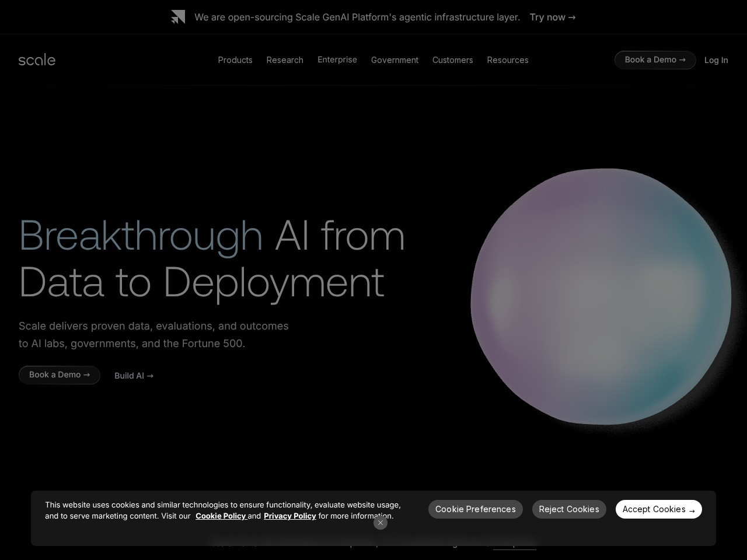Click the iridescent orb graphic

[601, 296]
